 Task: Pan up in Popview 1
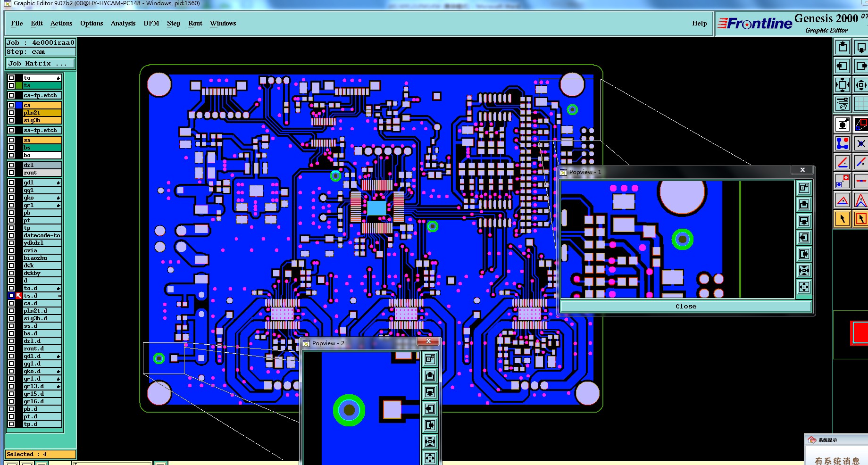tap(804, 204)
